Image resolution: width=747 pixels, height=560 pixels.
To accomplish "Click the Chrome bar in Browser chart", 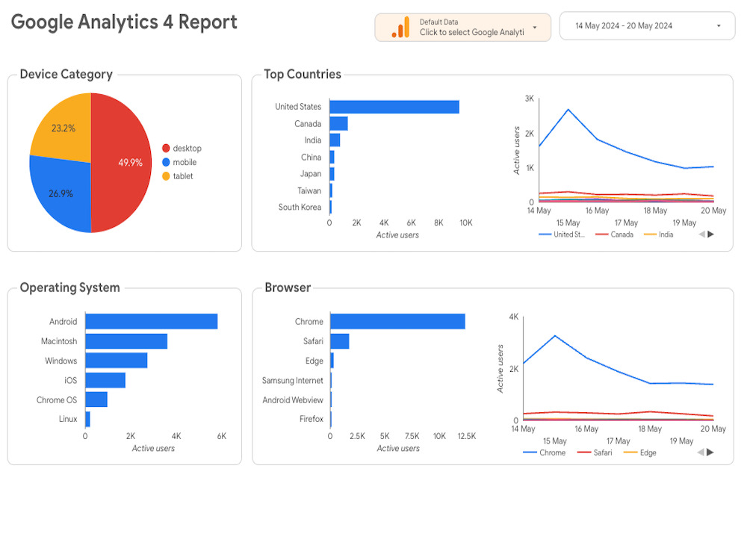I will coord(398,321).
